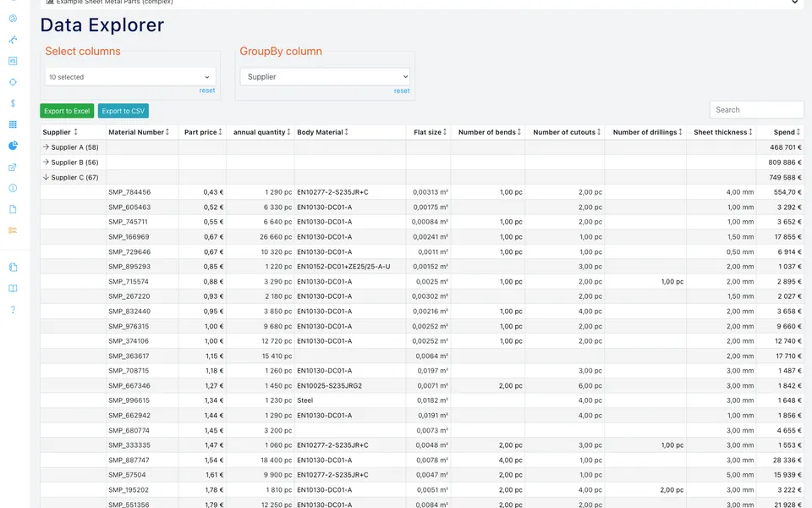Click Supplier B spend value 809 886 €
This screenshot has height=508, width=812.
tap(785, 163)
